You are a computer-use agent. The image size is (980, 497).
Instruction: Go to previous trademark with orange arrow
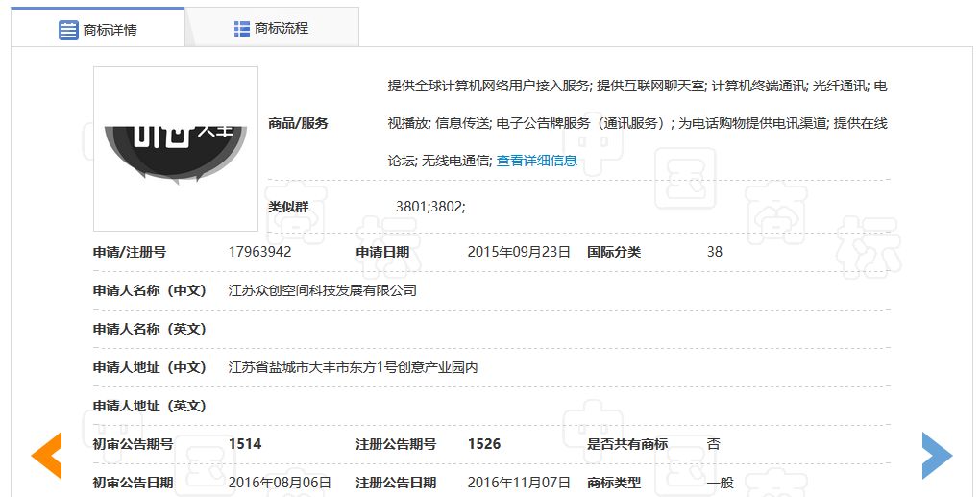pos(47,455)
